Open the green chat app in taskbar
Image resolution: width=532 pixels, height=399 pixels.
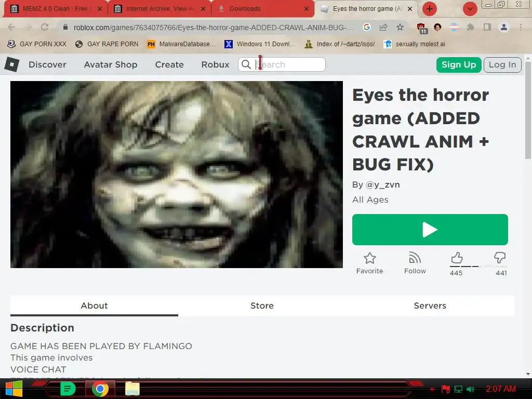pyautogui.click(x=68, y=389)
